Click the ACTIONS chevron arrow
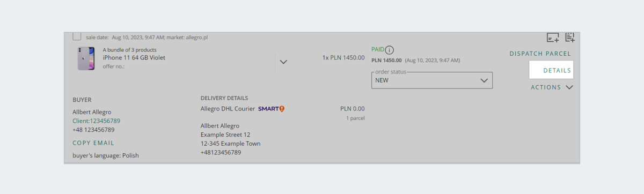This screenshot has width=644, height=194. tap(569, 87)
